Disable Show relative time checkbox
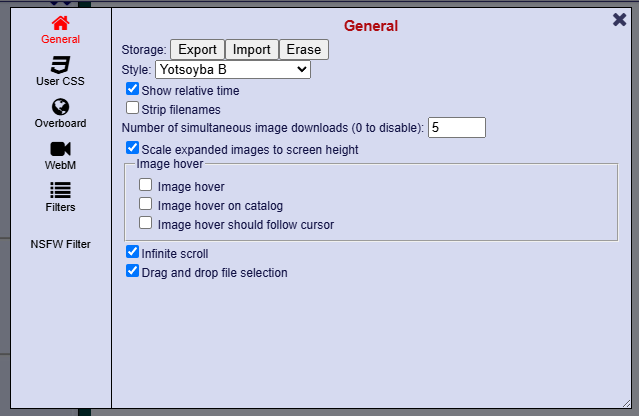Image resolution: width=639 pixels, height=416 pixels. click(132, 89)
